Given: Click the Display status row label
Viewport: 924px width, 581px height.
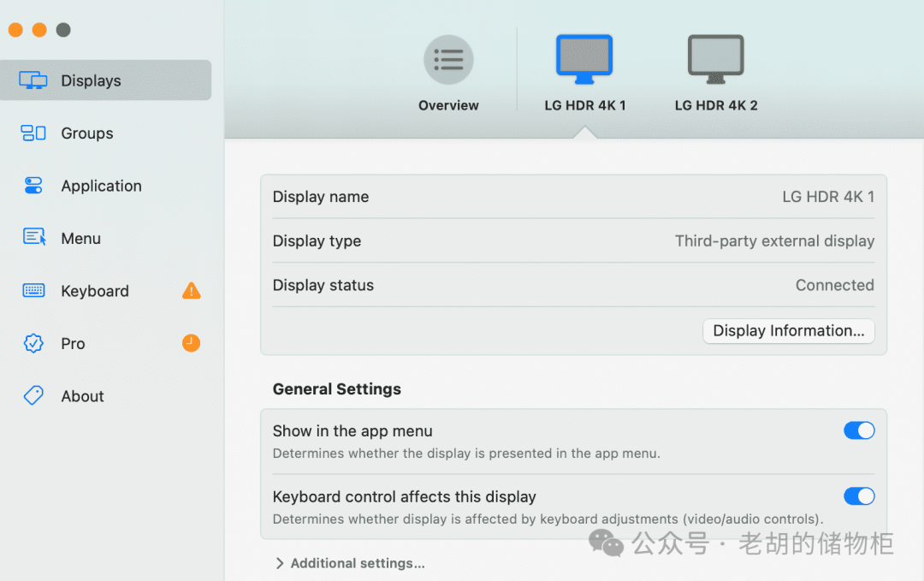Looking at the screenshot, I should (x=323, y=285).
